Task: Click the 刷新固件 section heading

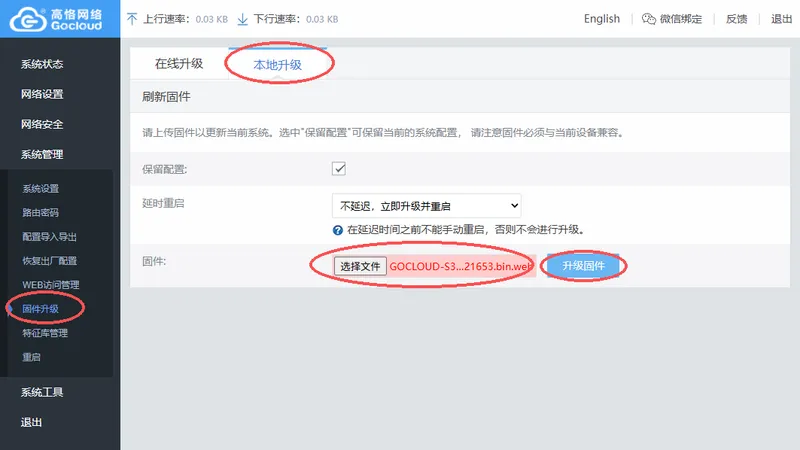Action: (x=166, y=97)
